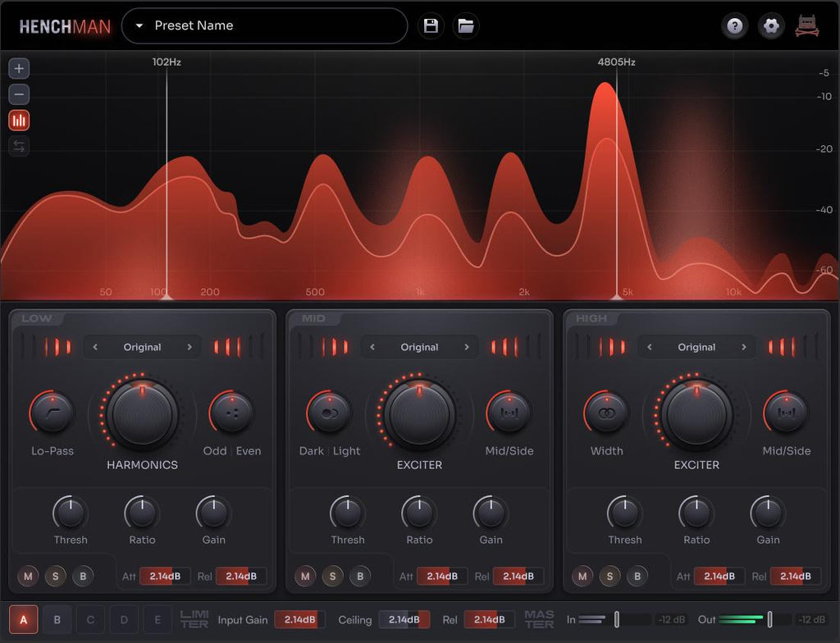The image size is (840, 643).
Task: Mute the HIGH band with M button
Action: (x=582, y=576)
